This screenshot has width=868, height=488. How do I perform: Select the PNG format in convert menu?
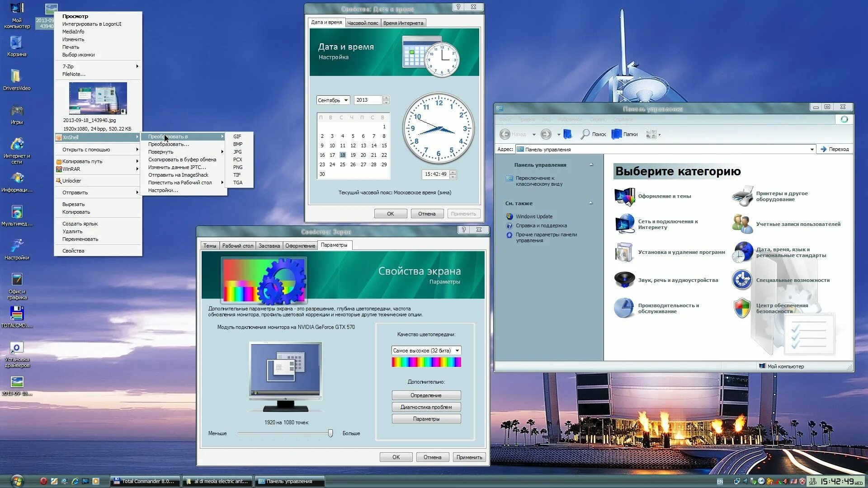click(237, 167)
